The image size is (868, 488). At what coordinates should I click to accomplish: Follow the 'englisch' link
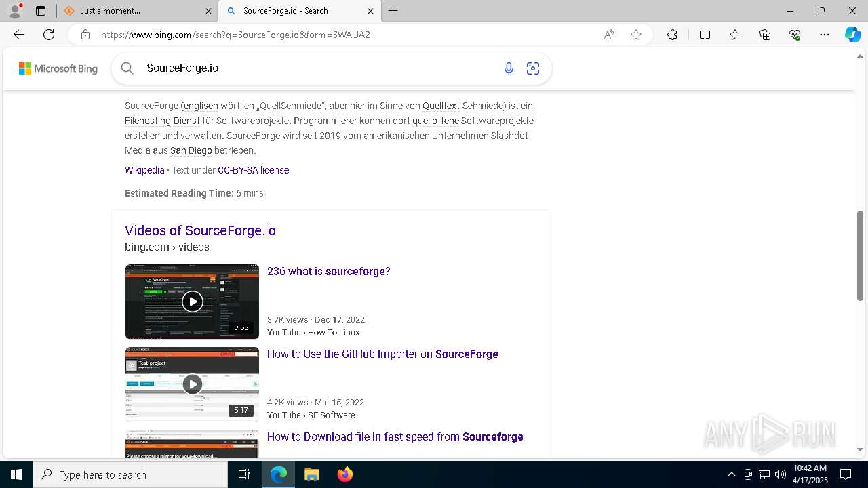[x=201, y=106]
